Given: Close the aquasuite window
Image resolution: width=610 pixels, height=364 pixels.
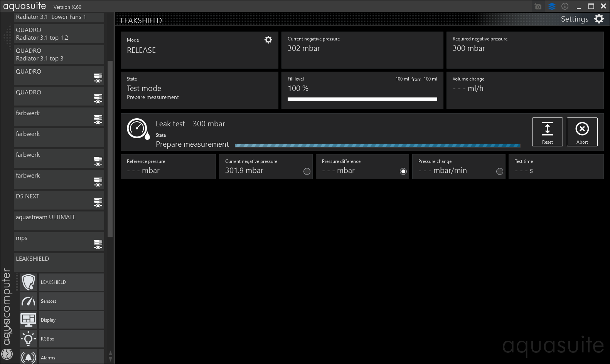Looking at the screenshot, I should click(603, 6).
